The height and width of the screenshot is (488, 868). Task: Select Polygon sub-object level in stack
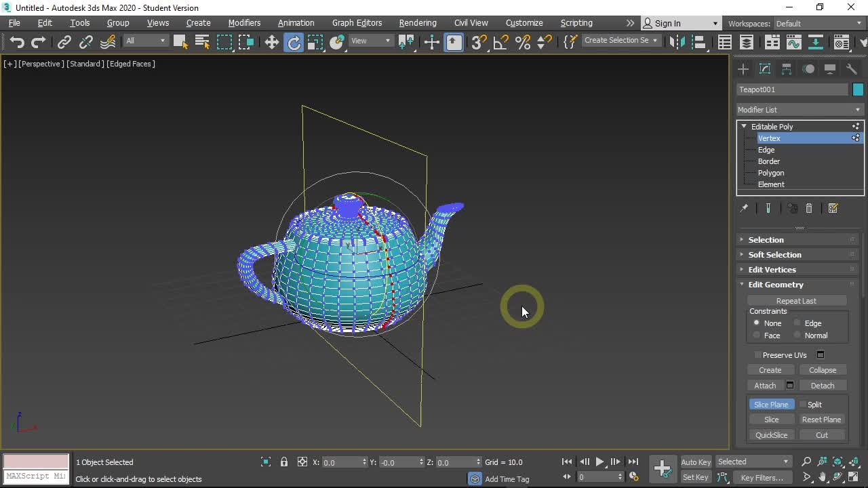click(x=771, y=173)
